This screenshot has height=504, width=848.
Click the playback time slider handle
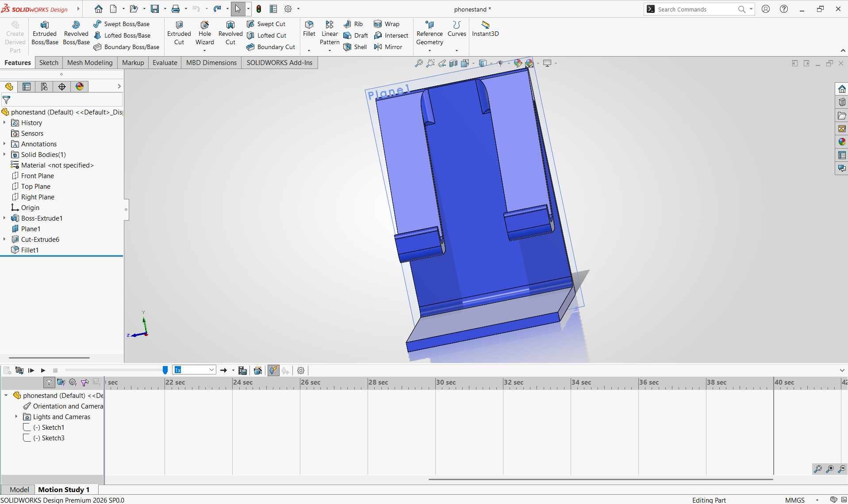(165, 370)
